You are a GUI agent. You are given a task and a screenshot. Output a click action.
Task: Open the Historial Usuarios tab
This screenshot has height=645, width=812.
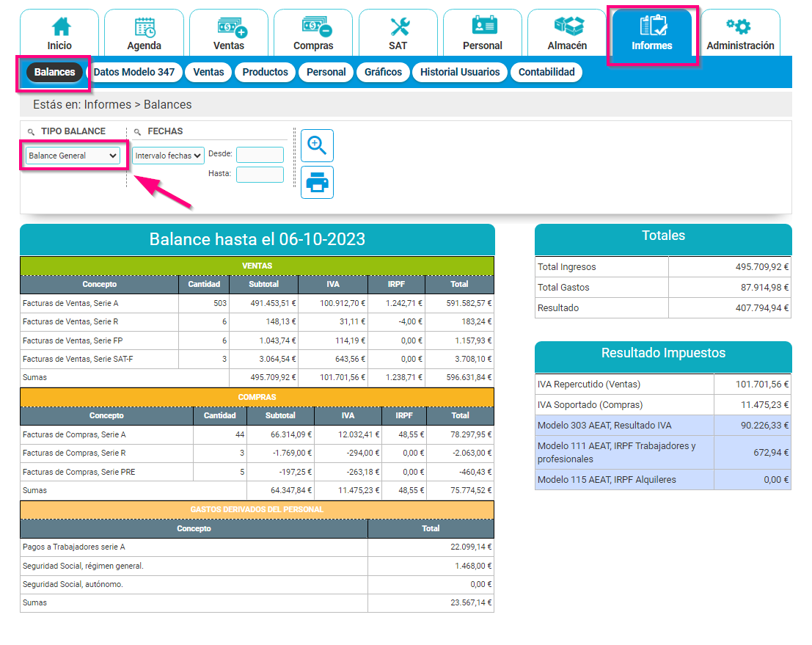pyautogui.click(x=460, y=72)
